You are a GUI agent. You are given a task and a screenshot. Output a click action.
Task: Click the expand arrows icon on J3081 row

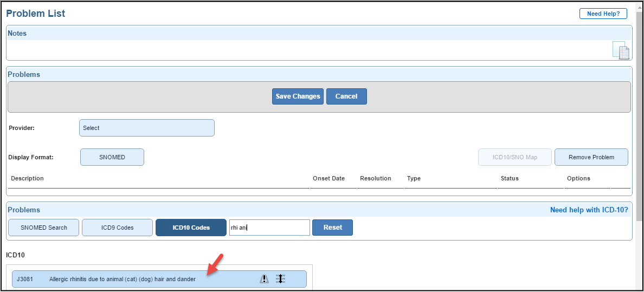[x=280, y=279]
